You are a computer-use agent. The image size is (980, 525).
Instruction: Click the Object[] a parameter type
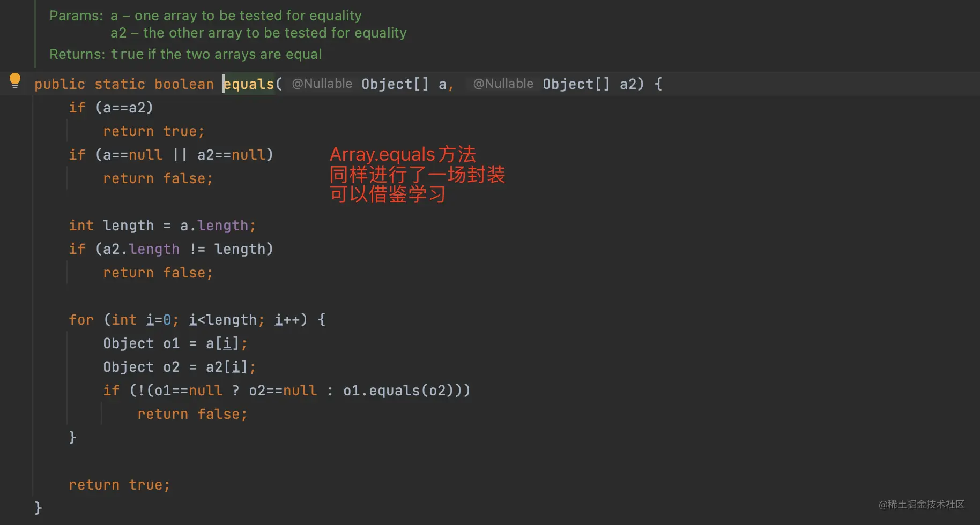395,84
